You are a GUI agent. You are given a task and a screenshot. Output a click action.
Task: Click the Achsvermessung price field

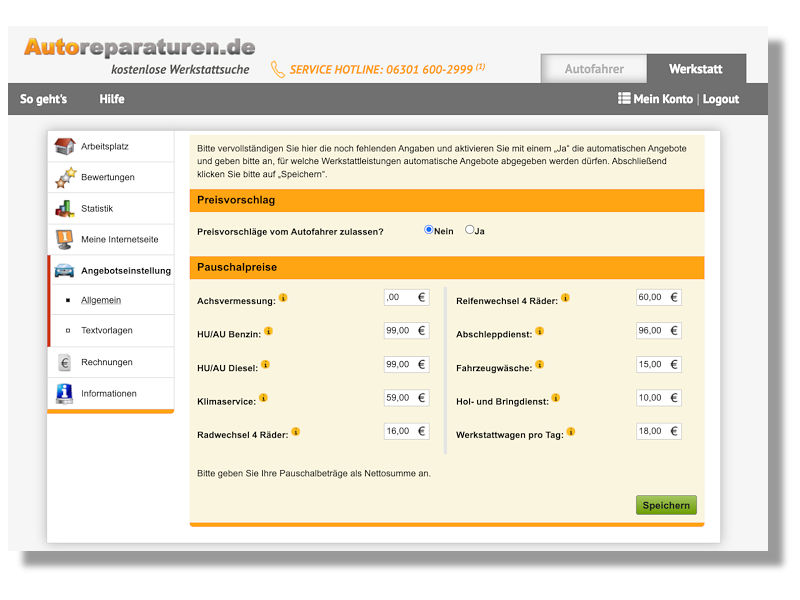[x=407, y=297]
